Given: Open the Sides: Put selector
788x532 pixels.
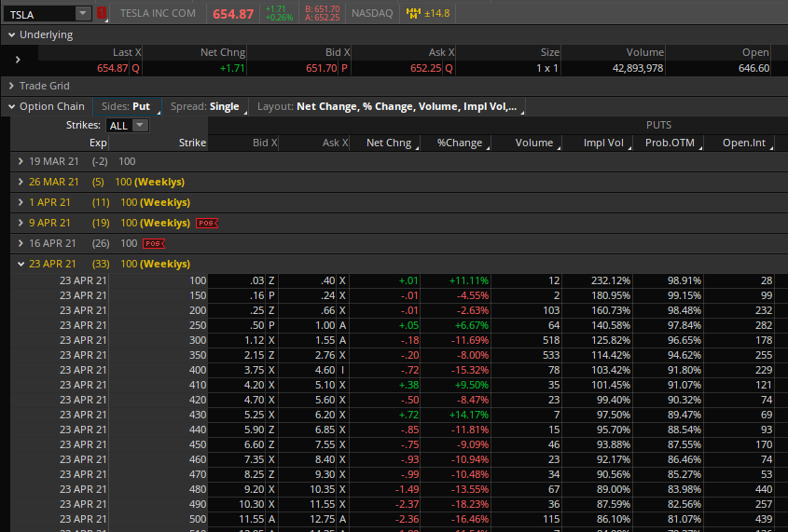Looking at the screenshot, I should point(127,106).
